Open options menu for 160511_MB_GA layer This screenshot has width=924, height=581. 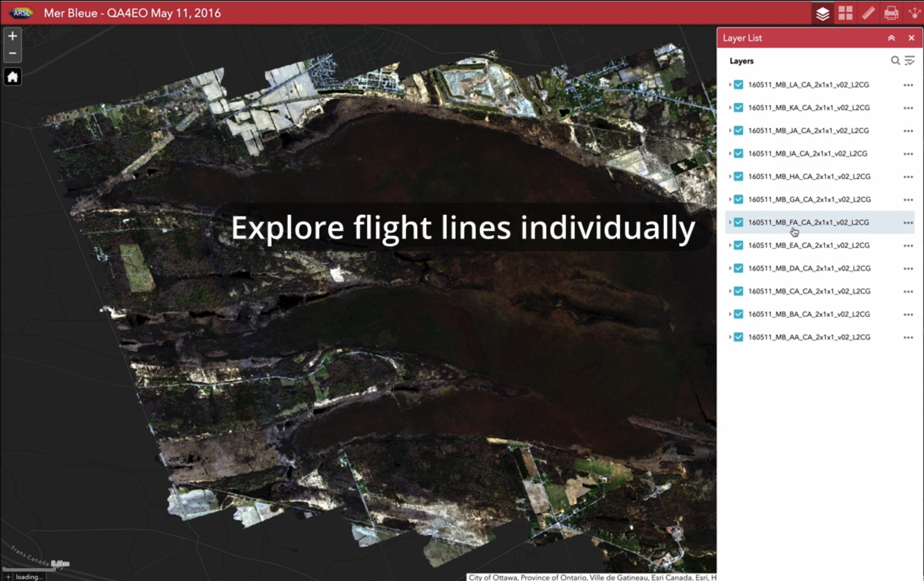coord(908,200)
